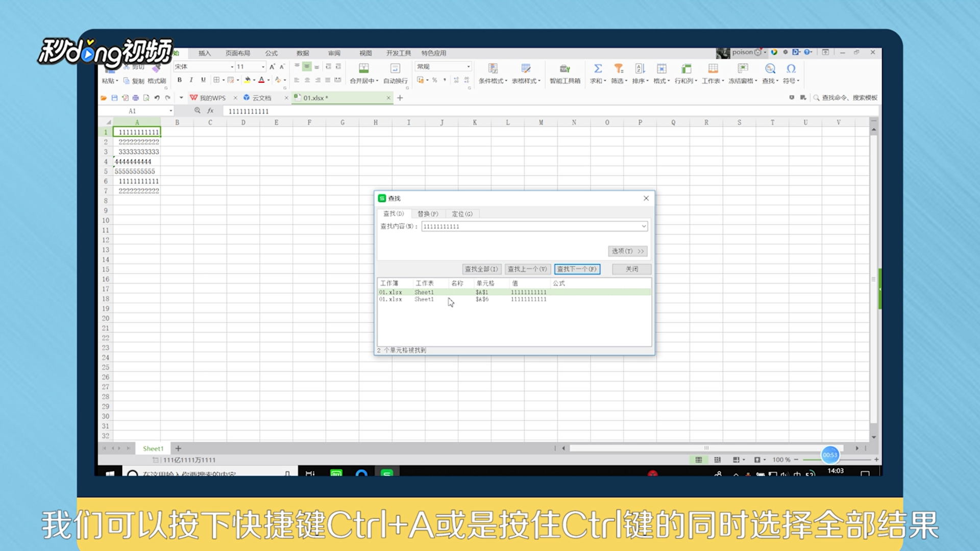Click the 排序 sort icon
The width and height of the screenshot is (980, 551).
640,69
